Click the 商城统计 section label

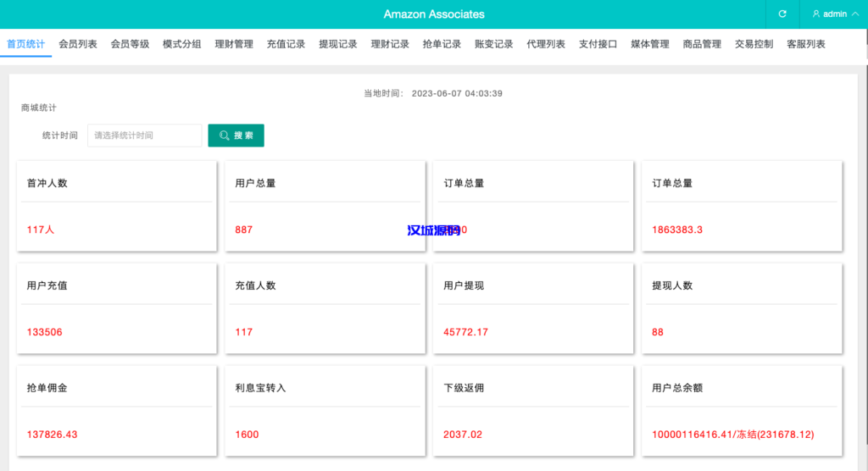click(39, 108)
